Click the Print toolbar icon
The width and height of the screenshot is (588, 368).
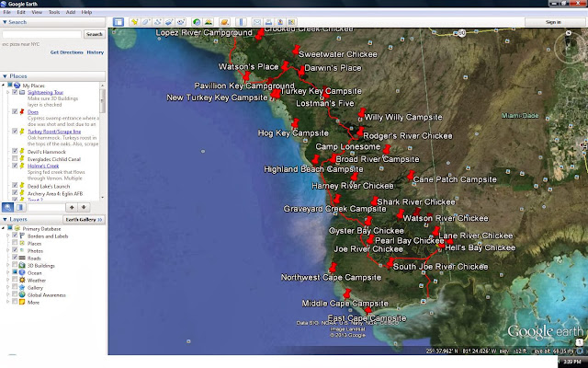tap(268, 22)
